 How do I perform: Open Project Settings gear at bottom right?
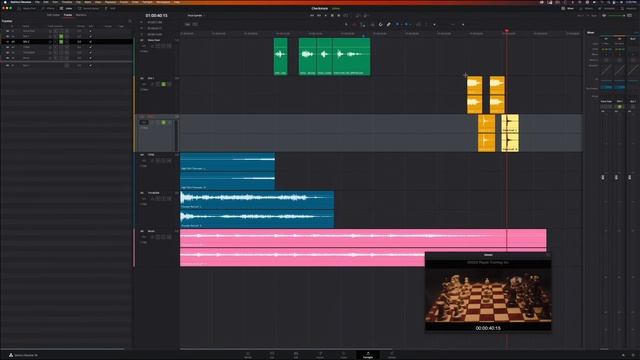(x=633, y=355)
